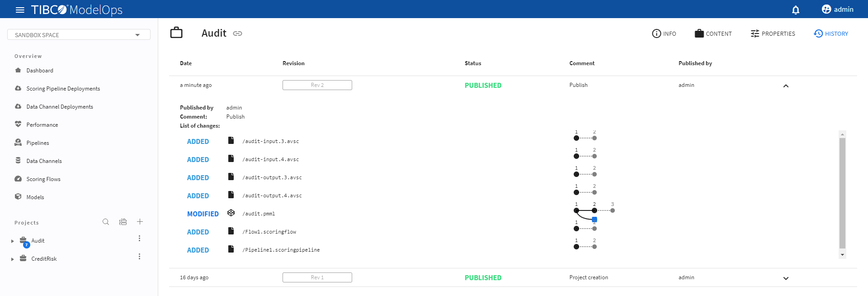The image size is (868, 296).
Task: Click the blue branch node on audit.pmml graph
Action: click(594, 220)
